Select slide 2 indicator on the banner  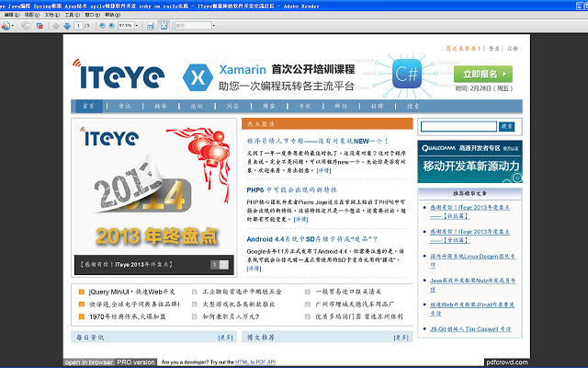coord(224,265)
